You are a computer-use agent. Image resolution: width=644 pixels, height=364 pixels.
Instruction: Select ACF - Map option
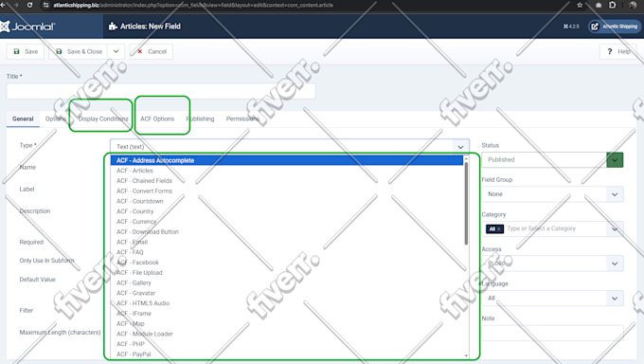coord(287,323)
